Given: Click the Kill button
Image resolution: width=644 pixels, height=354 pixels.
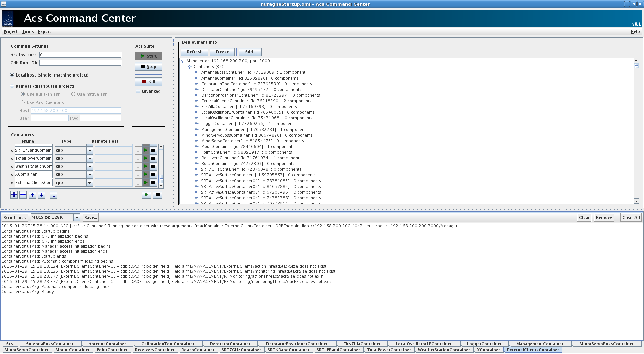Looking at the screenshot, I should tap(148, 82).
